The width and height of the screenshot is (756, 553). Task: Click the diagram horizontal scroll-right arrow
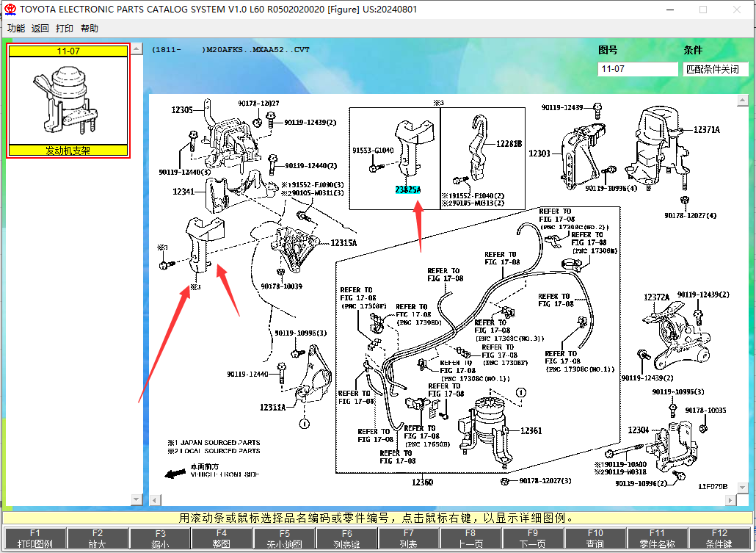[730, 500]
